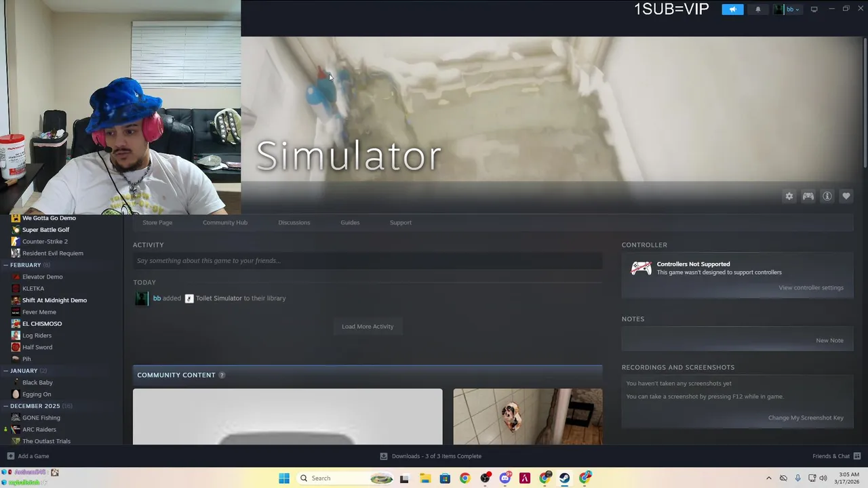Image resolution: width=868 pixels, height=488 pixels.
Task: Open the Steam announcements megaphone button
Action: 732,9
